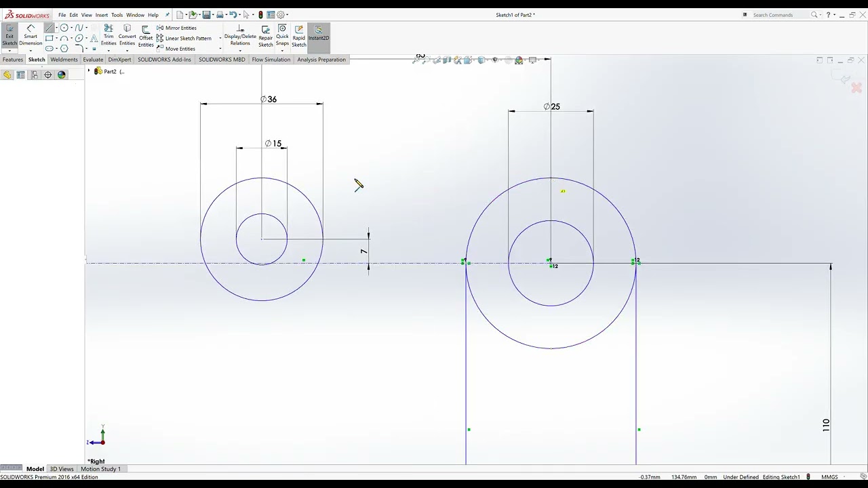The image size is (868, 488).
Task: Switch to the Evaluate tab
Action: (x=93, y=60)
